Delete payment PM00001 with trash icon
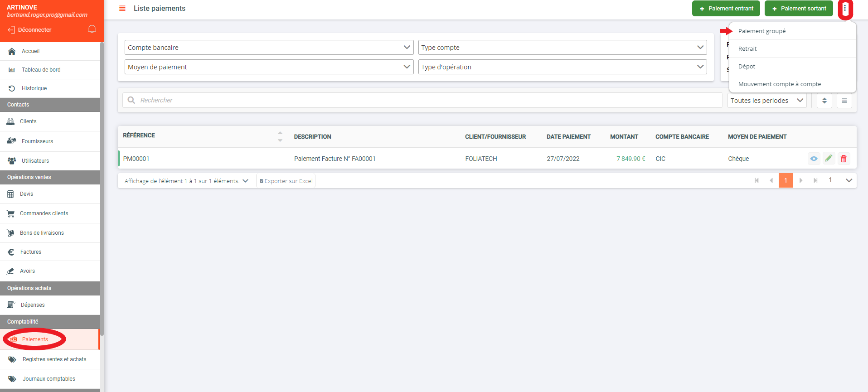Image resolution: width=868 pixels, height=392 pixels. click(x=844, y=159)
